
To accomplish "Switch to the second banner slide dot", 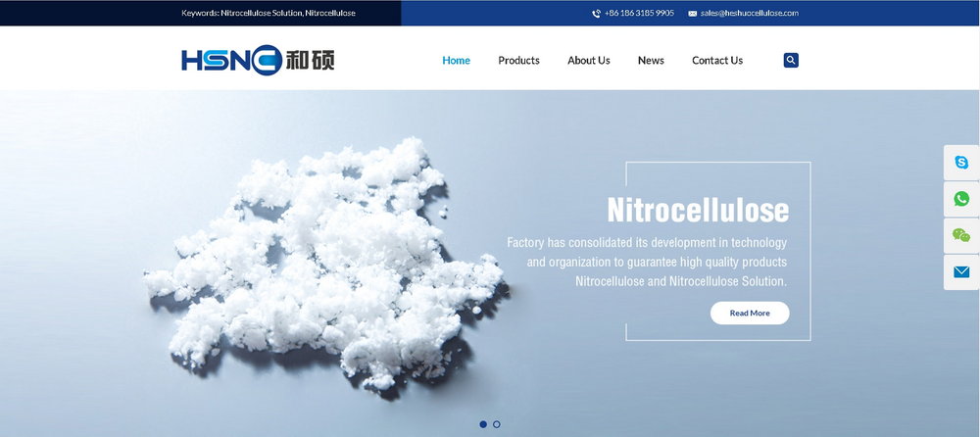I will pos(497,424).
